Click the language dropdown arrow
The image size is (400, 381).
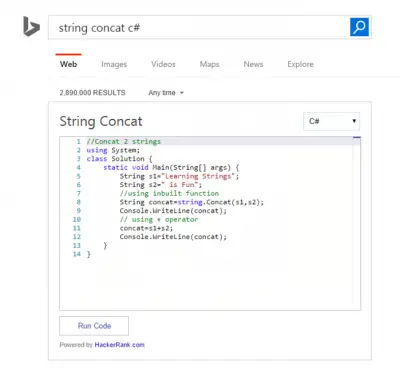pos(354,121)
